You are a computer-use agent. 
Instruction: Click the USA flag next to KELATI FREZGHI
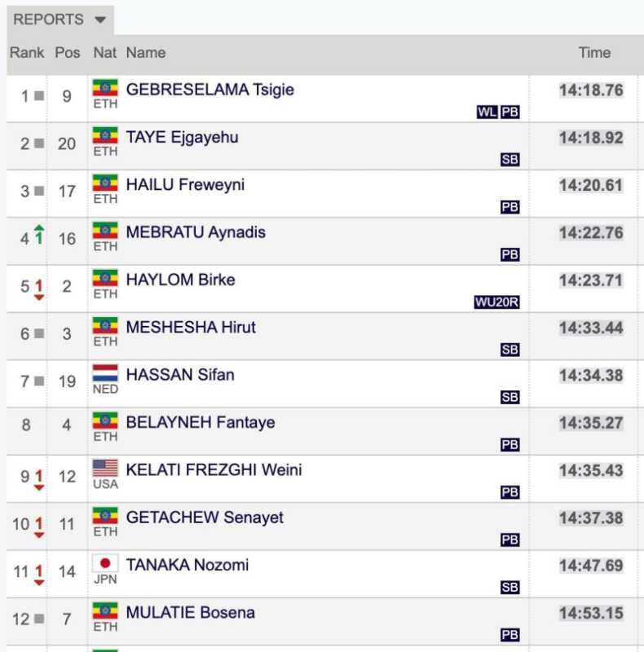point(105,469)
